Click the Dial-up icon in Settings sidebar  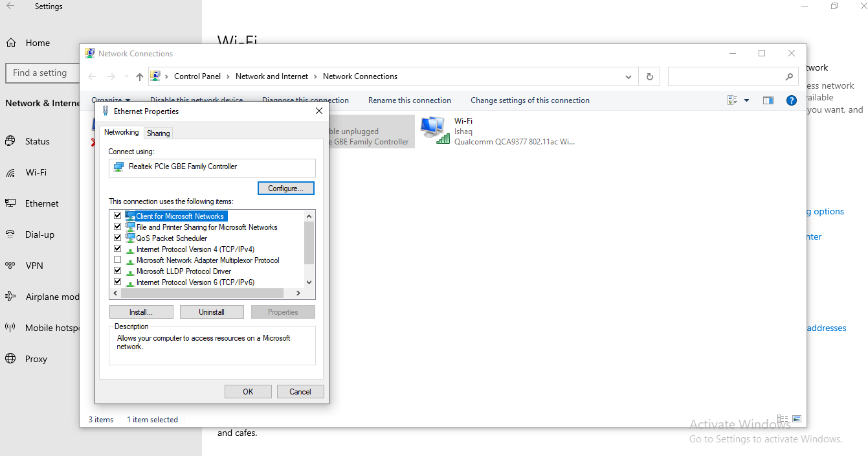click(10, 234)
